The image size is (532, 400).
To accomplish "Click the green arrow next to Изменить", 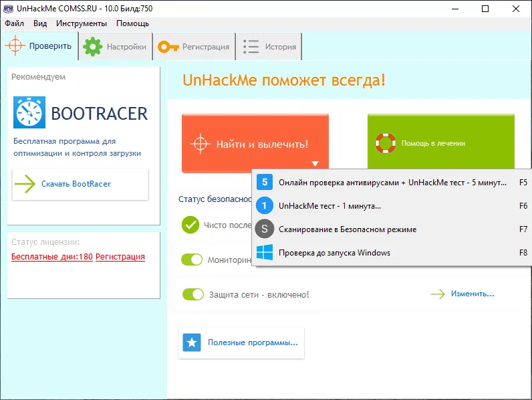I will pyautogui.click(x=438, y=294).
